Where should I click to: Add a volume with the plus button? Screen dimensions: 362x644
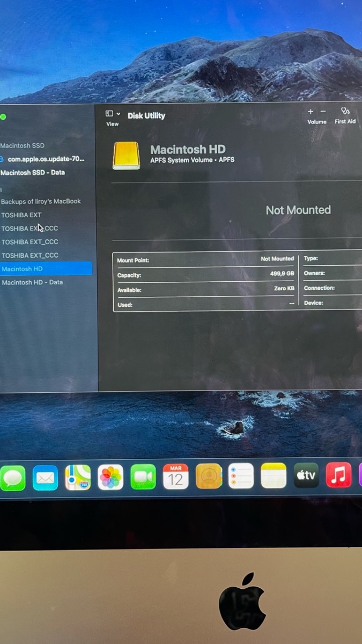point(311,112)
